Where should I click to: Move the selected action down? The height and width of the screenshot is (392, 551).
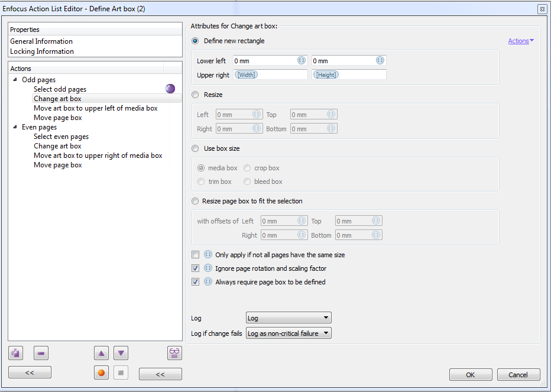click(x=121, y=354)
